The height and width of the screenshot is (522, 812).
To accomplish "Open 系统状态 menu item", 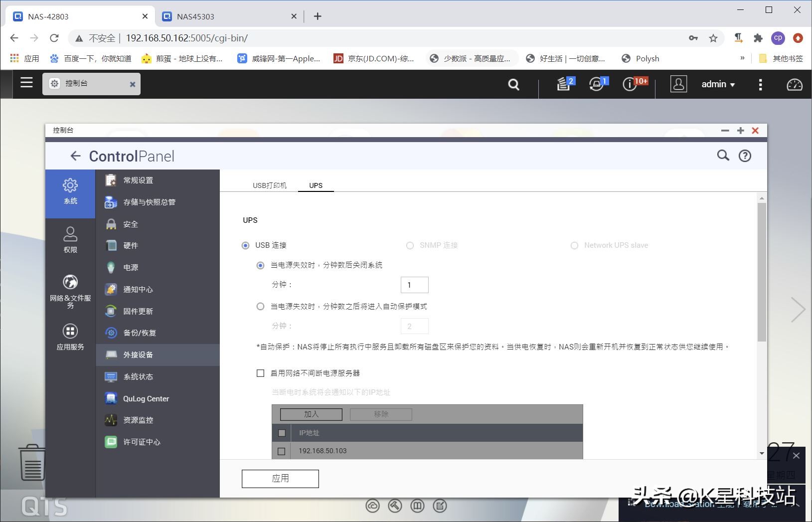I will tap(158, 376).
